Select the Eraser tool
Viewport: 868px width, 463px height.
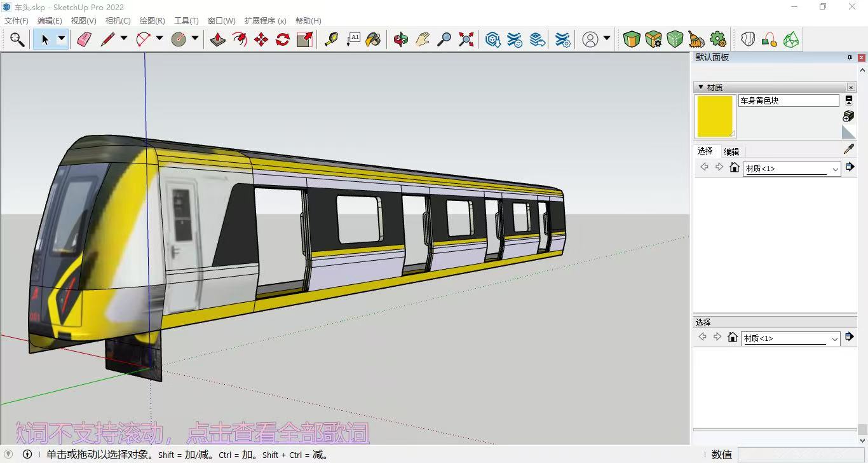pos(84,39)
